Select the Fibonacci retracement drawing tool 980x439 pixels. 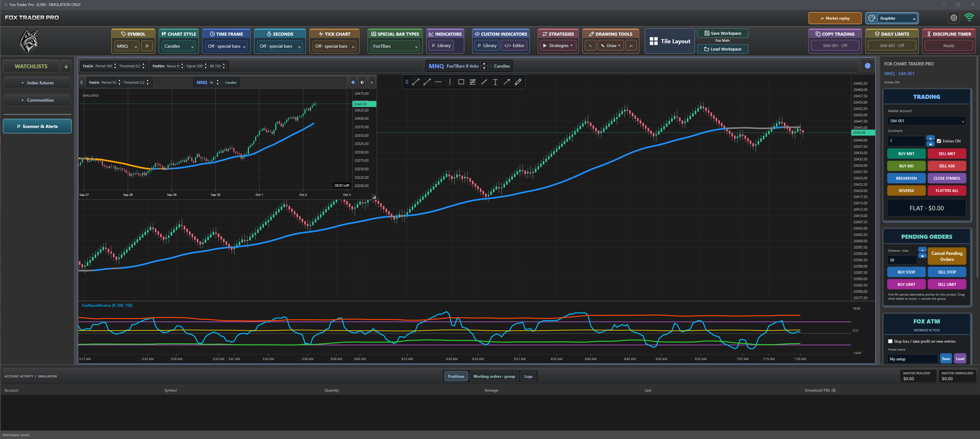click(x=473, y=82)
